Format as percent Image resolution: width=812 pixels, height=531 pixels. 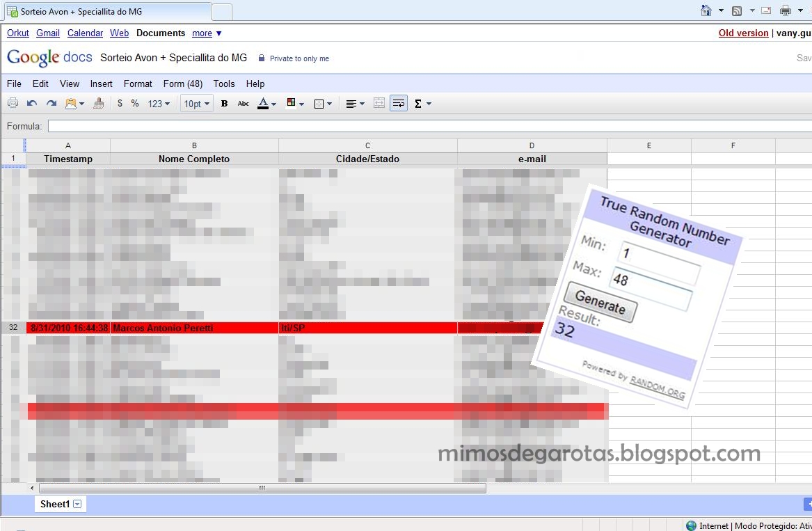tap(135, 104)
